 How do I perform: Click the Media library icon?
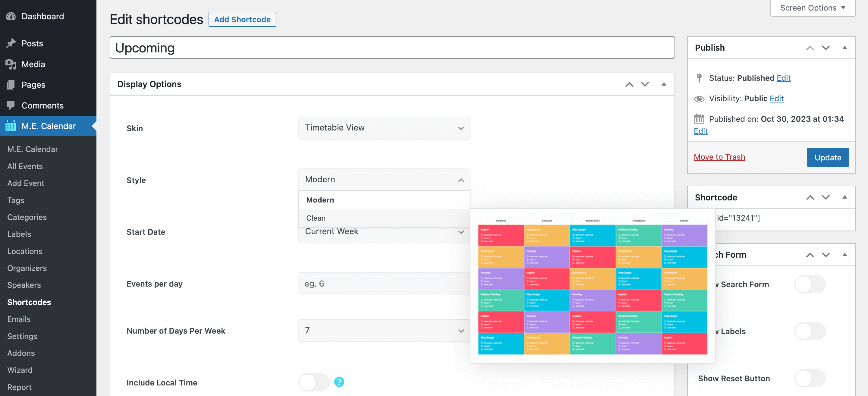(x=11, y=64)
